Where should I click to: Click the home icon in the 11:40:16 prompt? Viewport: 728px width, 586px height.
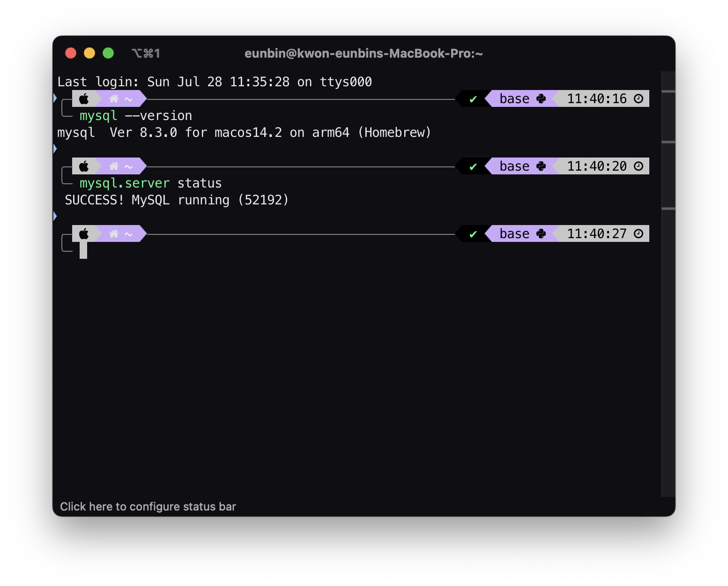pyautogui.click(x=114, y=99)
